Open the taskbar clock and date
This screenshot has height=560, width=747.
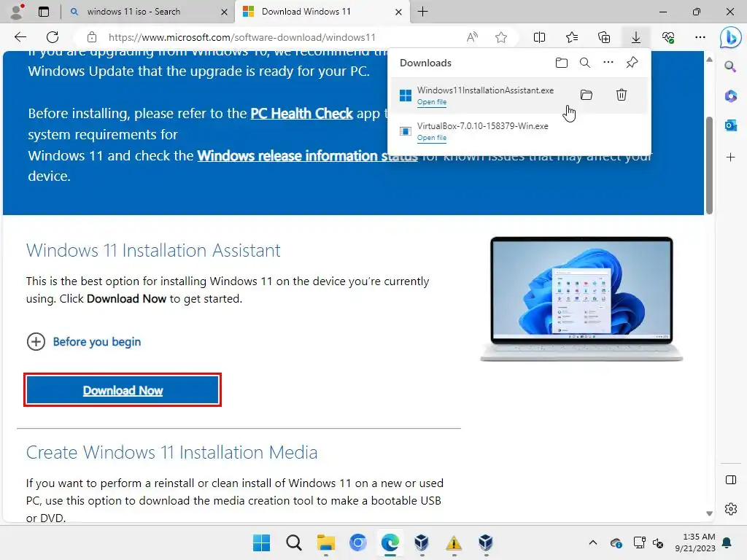(x=694, y=542)
